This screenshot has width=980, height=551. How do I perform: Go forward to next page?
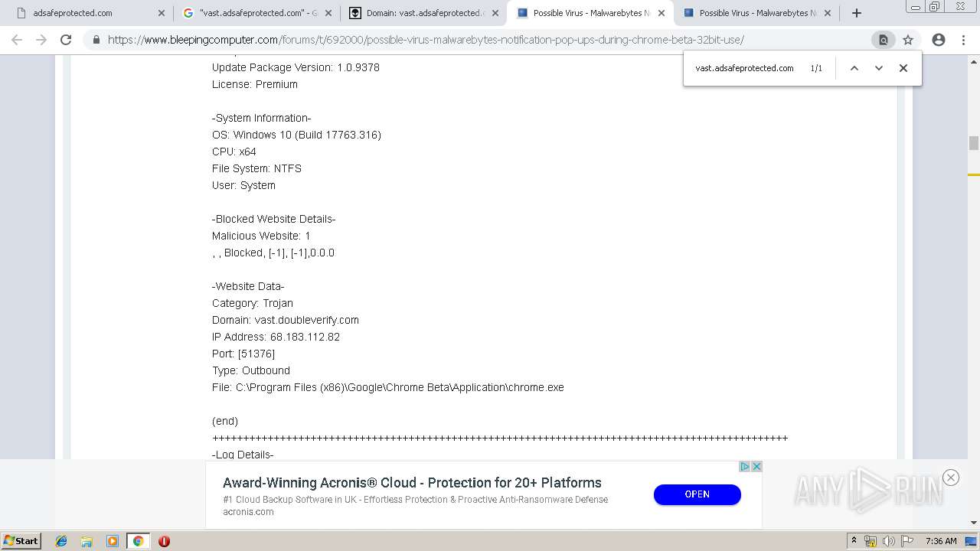(x=41, y=40)
